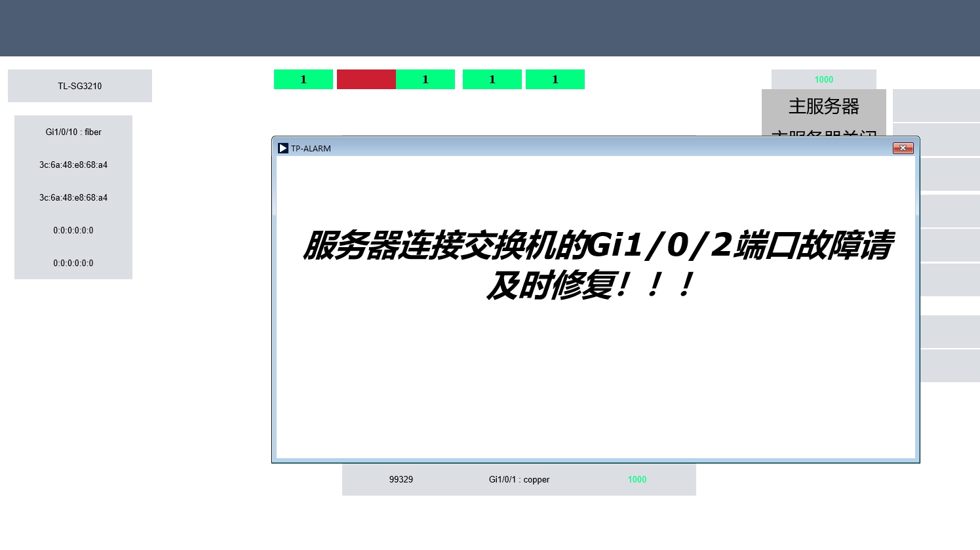Click the first 3c:6a:48:e8:68:a4 MAC address
980x550 pixels.
[x=73, y=165]
